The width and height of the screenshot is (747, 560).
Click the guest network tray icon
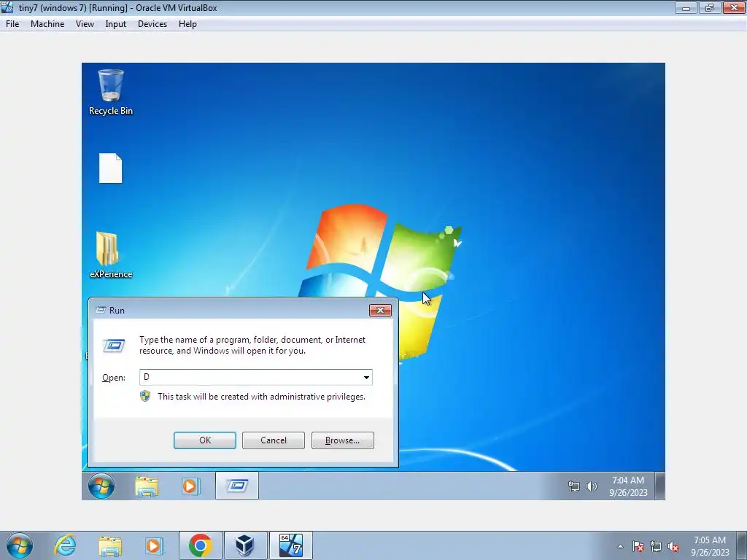click(x=574, y=486)
